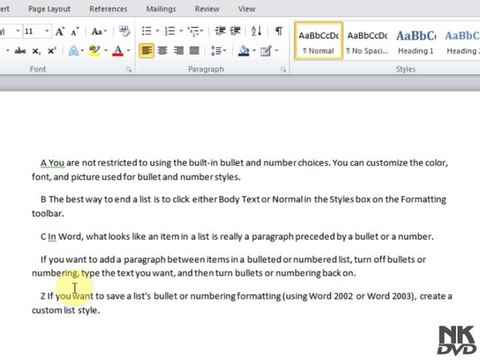
Task: Toggle subscript formatting
Action: pyautogui.click(x=36, y=51)
